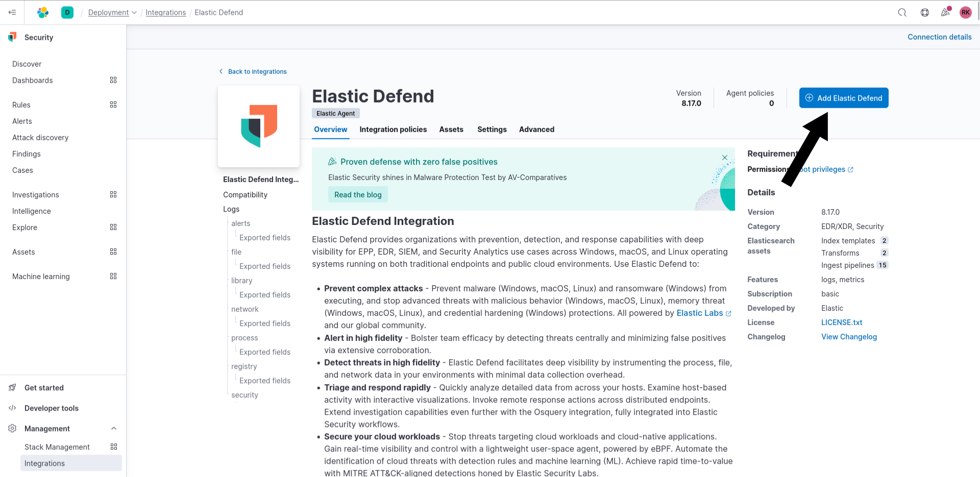Switch to the Overview tab
This screenshot has width=980, height=477.
[x=331, y=130]
